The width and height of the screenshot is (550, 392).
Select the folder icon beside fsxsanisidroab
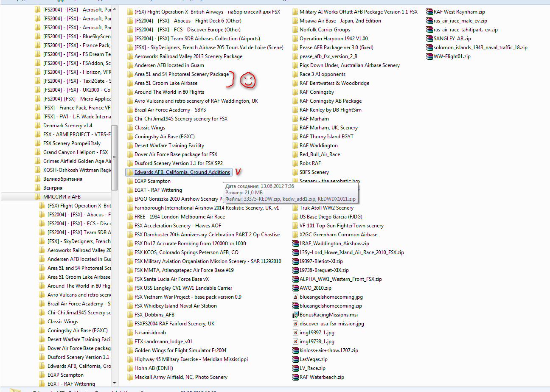[130, 333]
